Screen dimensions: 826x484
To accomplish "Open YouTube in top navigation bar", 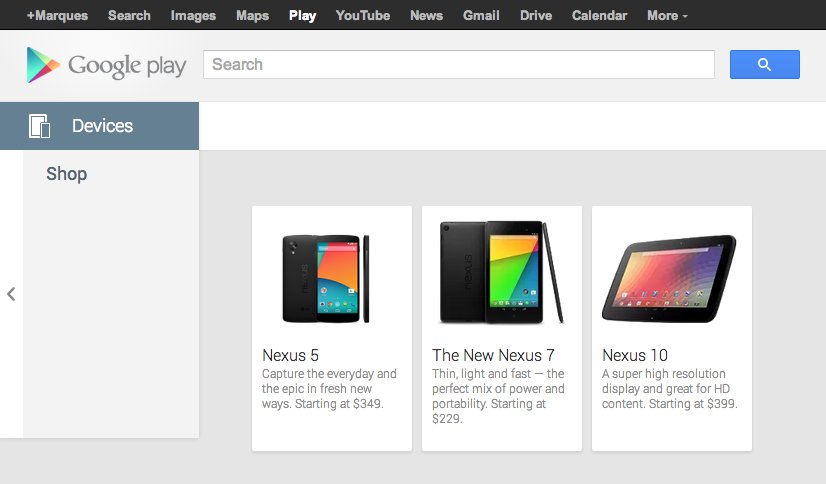I will point(363,15).
